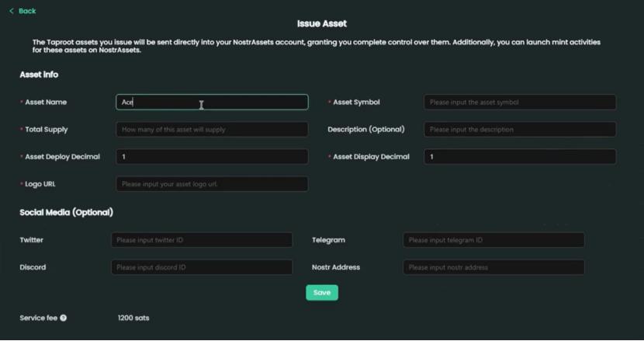Click the Social Media (Optional) header
The height and width of the screenshot is (341, 644).
click(x=66, y=213)
